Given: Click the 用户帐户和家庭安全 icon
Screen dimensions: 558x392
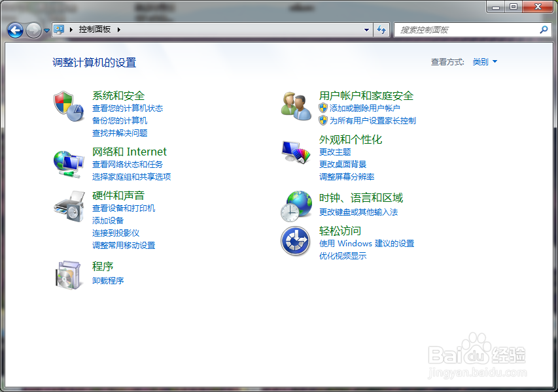Looking at the screenshot, I should tap(296, 106).
